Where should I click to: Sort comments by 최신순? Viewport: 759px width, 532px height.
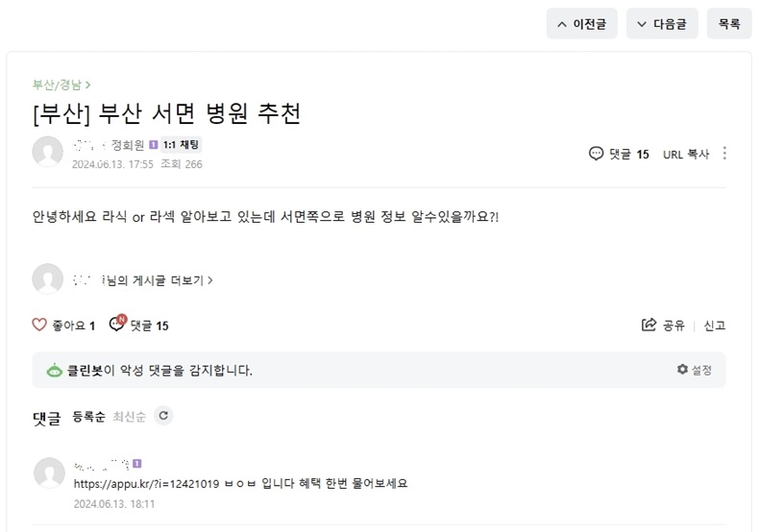pos(128,417)
